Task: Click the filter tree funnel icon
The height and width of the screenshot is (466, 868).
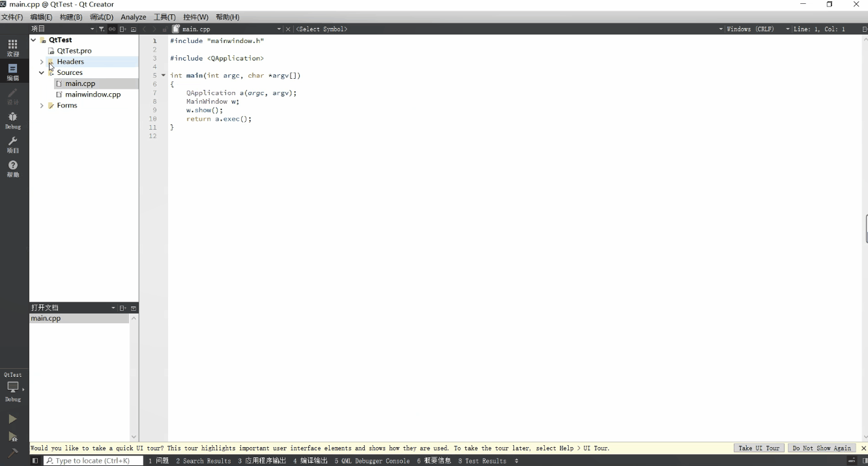Action: click(x=102, y=29)
